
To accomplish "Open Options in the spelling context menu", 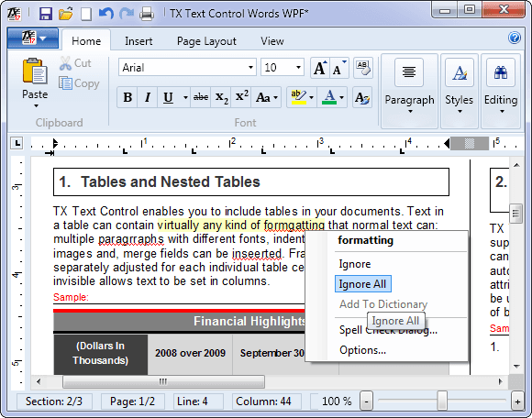I will pos(362,350).
